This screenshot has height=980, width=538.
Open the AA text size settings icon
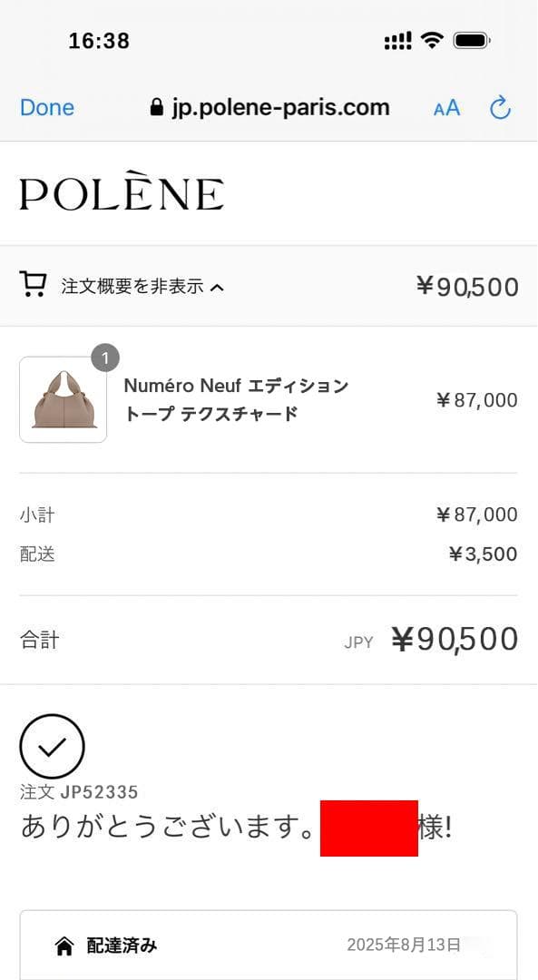click(x=445, y=108)
